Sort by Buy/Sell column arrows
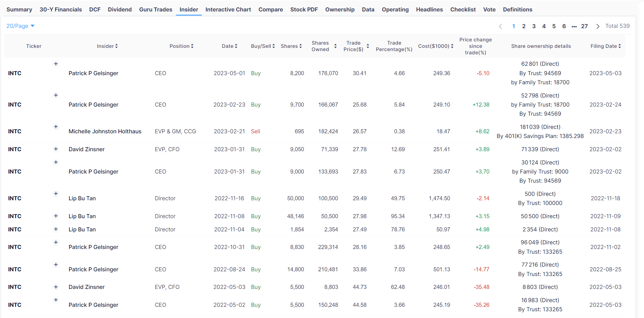The image size is (644, 318). pyautogui.click(x=274, y=46)
